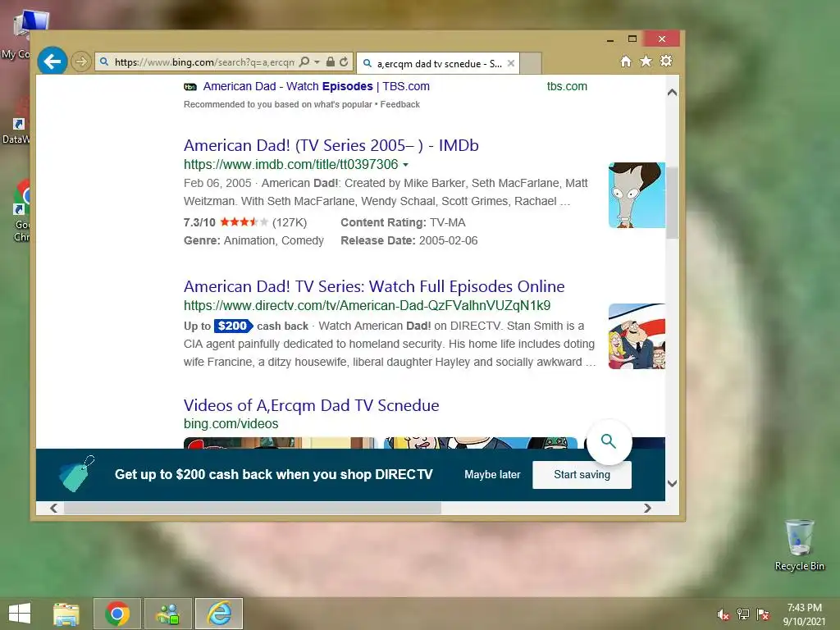This screenshot has width=840, height=630.
Task: Click the Action Center flag icon
Action: pos(763,614)
